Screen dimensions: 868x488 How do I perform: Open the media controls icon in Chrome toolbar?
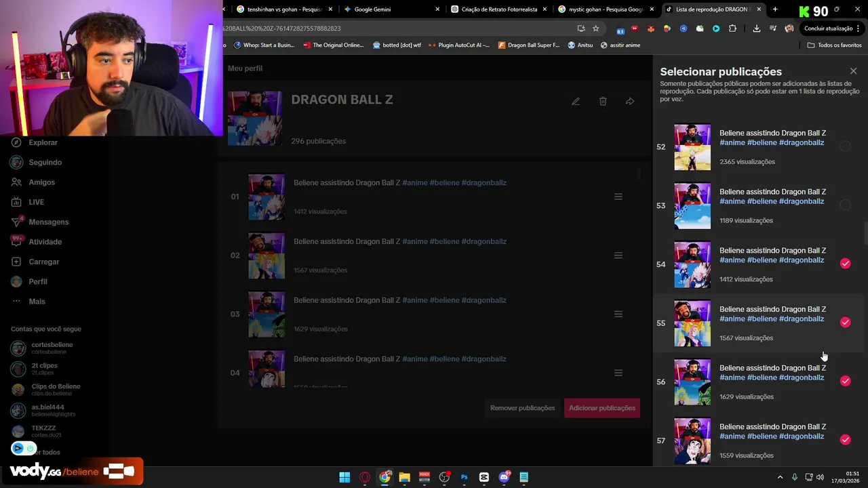772,28
